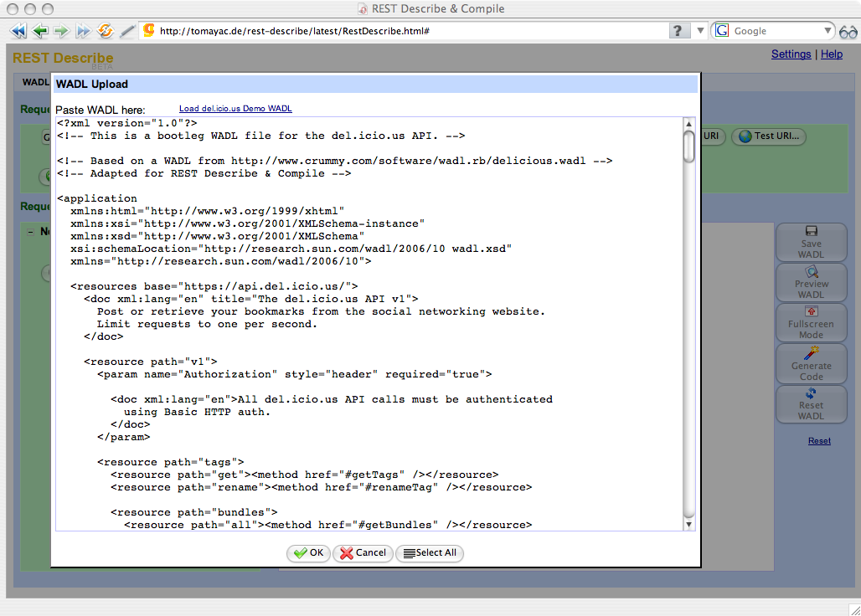Click the 'xmlns:xsd=' namespace line
Screen dimensions: 861x616
pos(218,236)
